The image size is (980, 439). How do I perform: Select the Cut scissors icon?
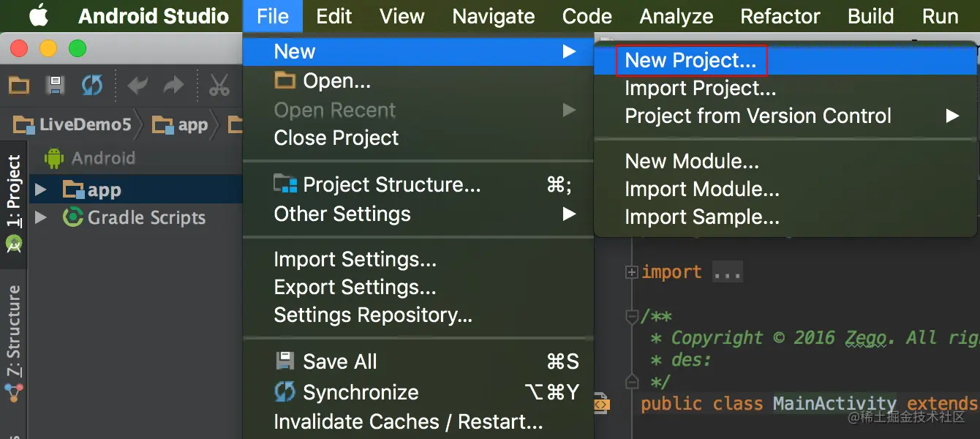(x=219, y=86)
